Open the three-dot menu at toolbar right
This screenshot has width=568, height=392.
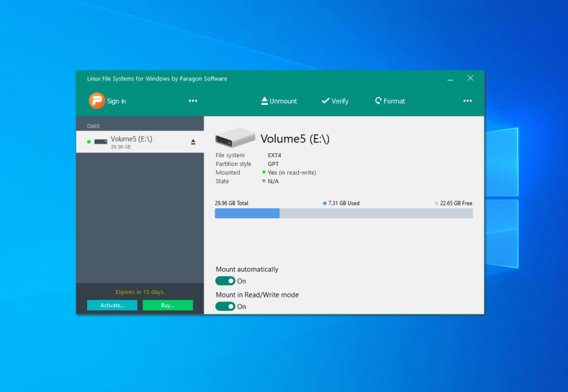(x=468, y=100)
